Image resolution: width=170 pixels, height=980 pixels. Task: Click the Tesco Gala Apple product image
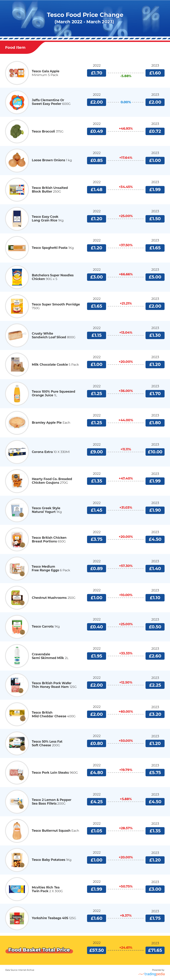(x=17, y=73)
